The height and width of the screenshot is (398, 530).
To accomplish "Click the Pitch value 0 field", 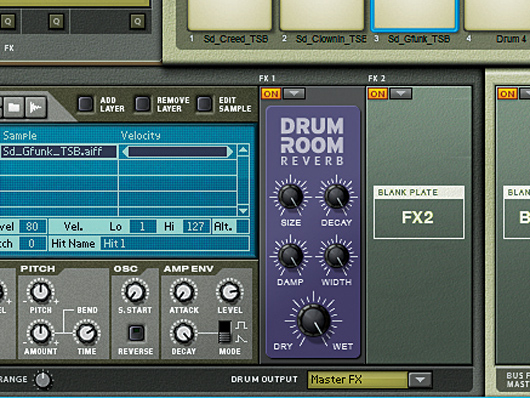I will tap(32, 243).
